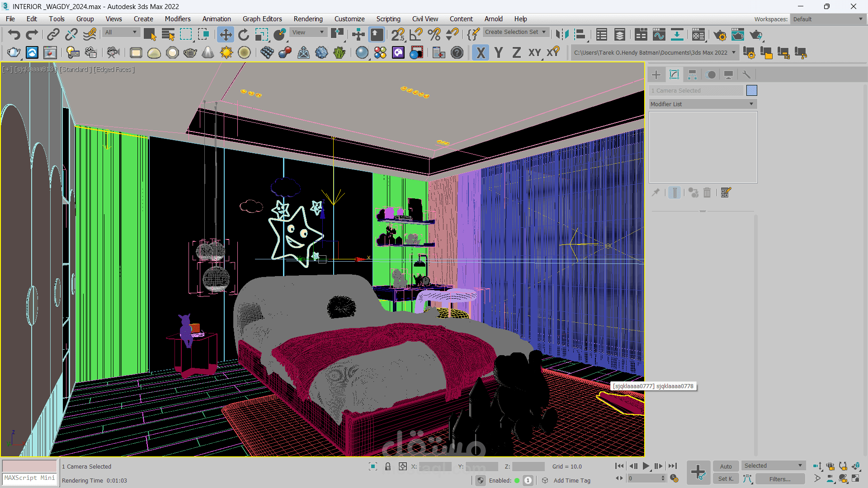Toggle the Selection Lock padlock

(x=387, y=466)
